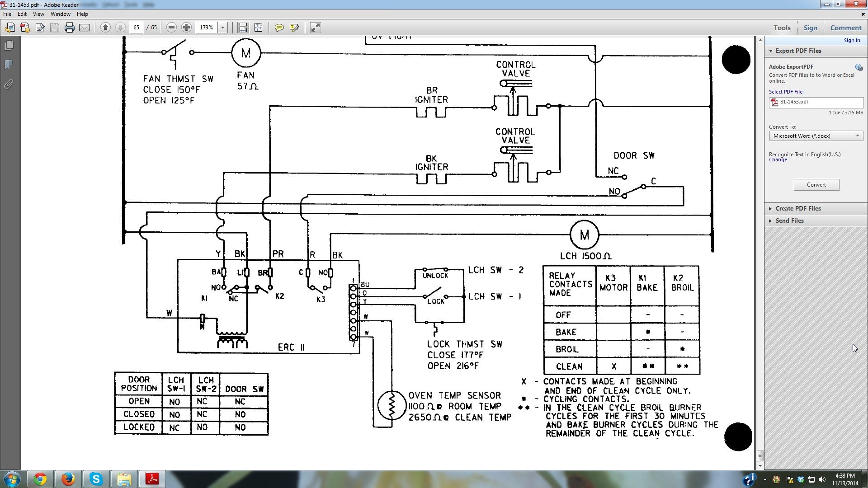Click the Fit page to window icon
868x488 pixels.
[x=258, y=28]
